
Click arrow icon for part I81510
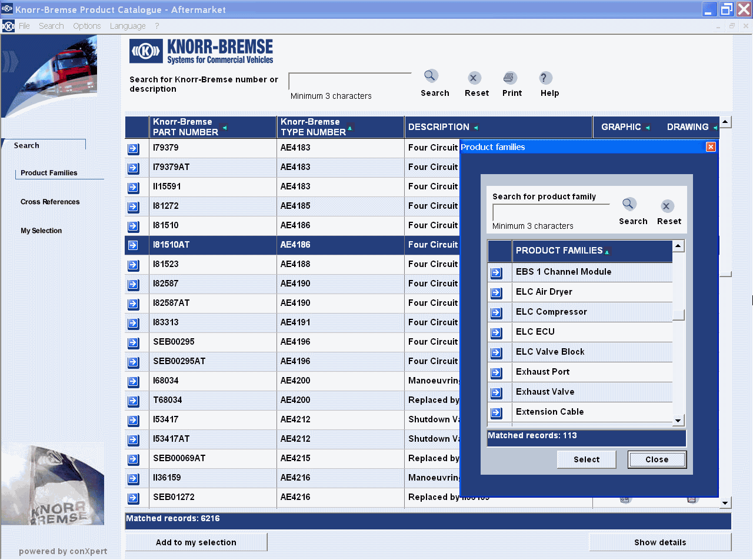click(x=134, y=226)
